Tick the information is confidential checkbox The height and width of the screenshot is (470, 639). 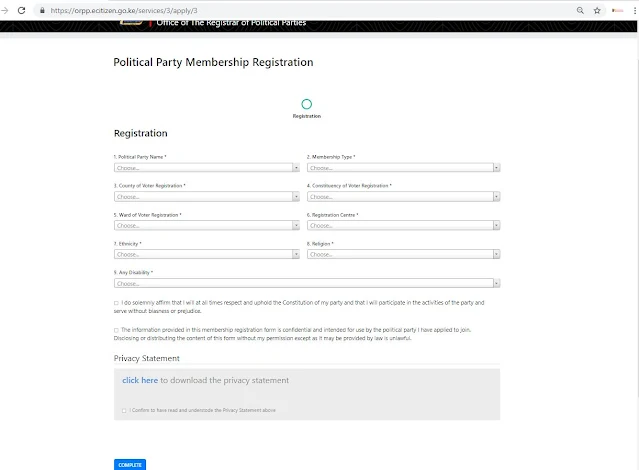tap(116, 330)
